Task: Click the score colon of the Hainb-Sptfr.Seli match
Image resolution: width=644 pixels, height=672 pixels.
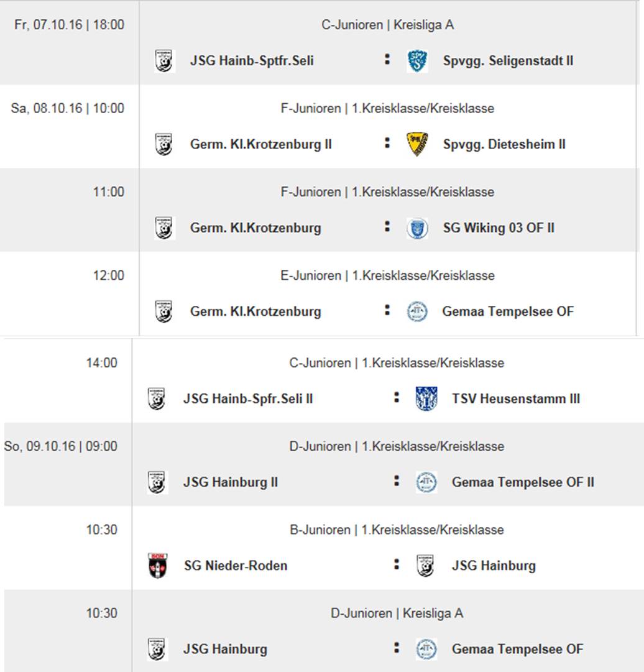Action: point(387,60)
